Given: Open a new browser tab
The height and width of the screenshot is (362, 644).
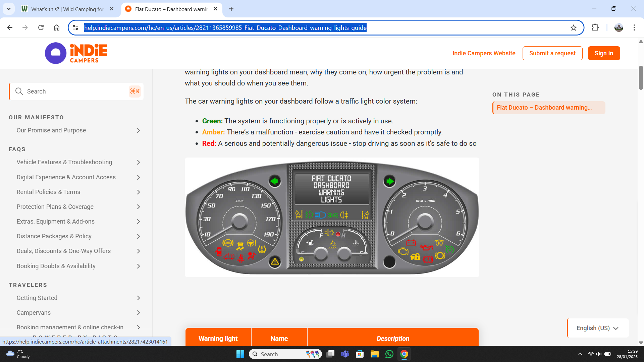Looking at the screenshot, I should (x=231, y=9).
